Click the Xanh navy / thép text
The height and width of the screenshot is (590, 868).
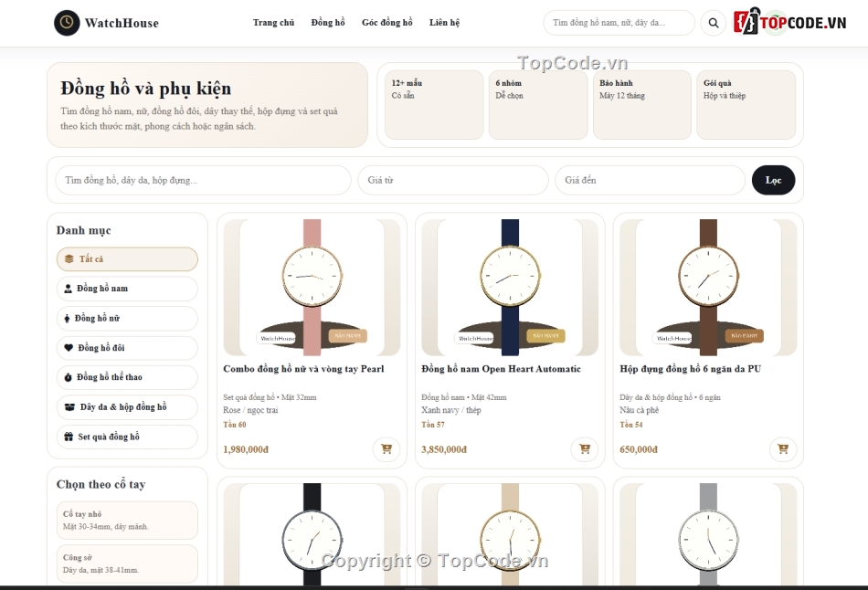(451, 410)
